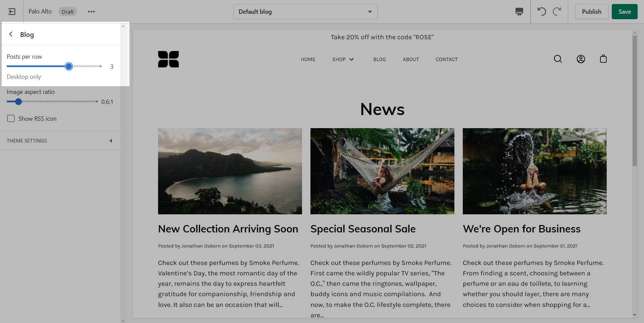
Task: Open the hammock Special Seasonal Sale image
Action: coord(382,171)
